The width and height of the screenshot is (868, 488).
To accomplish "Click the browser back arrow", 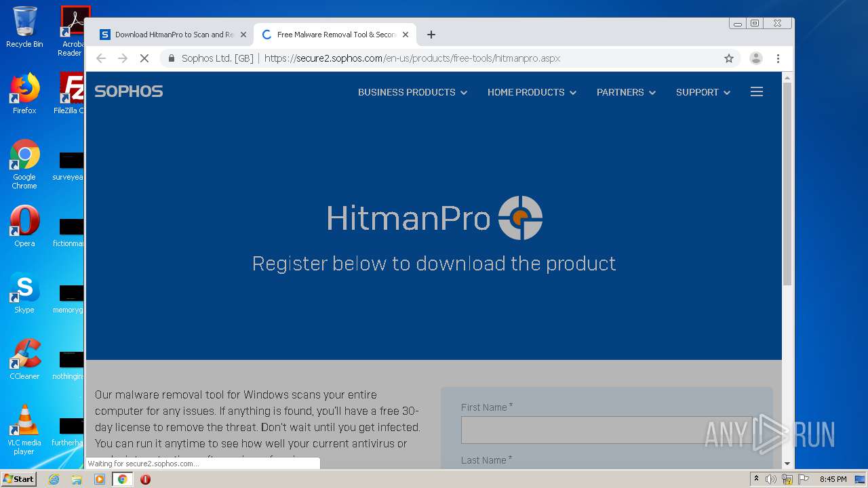I will 101,58.
